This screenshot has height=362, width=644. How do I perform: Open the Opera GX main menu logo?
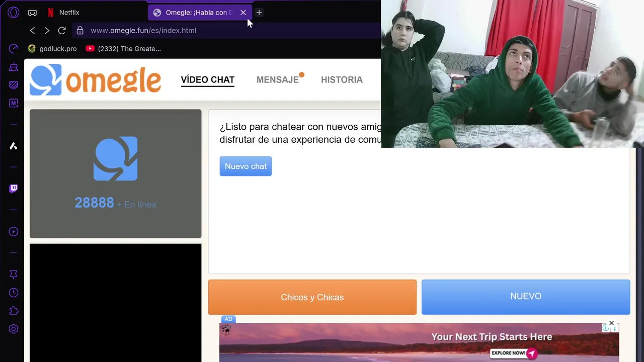tap(14, 13)
